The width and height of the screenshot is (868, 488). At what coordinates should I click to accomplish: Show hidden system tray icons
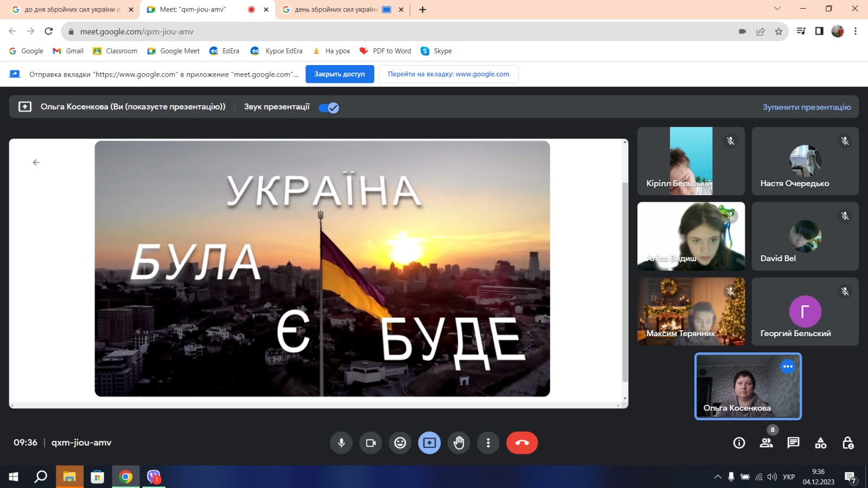[717, 477]
